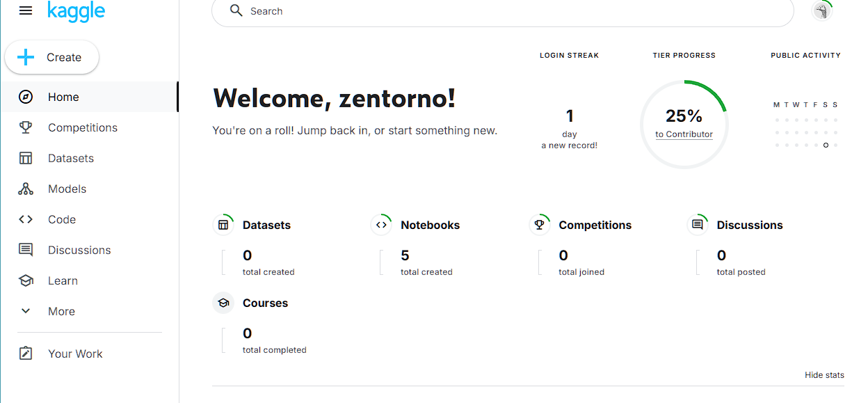Open the Notebooks stats heading
This screenshot has width=868, height=403.
point(430,225)
